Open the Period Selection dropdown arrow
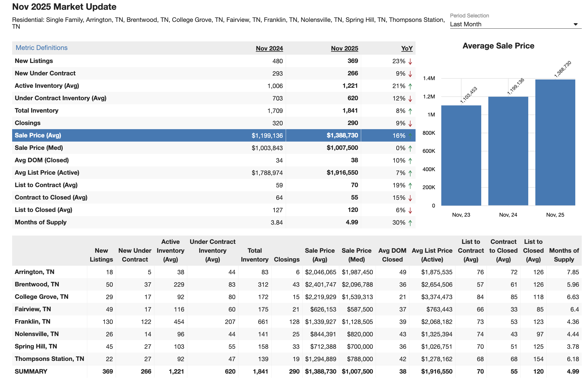This screenshot has width=588, height=386. [x=575, y=24]
